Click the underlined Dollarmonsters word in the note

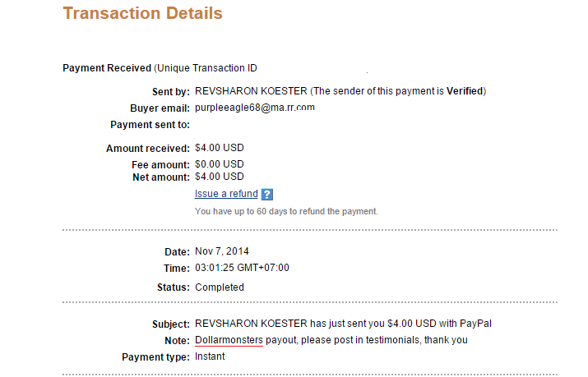(x=229, y=340)
